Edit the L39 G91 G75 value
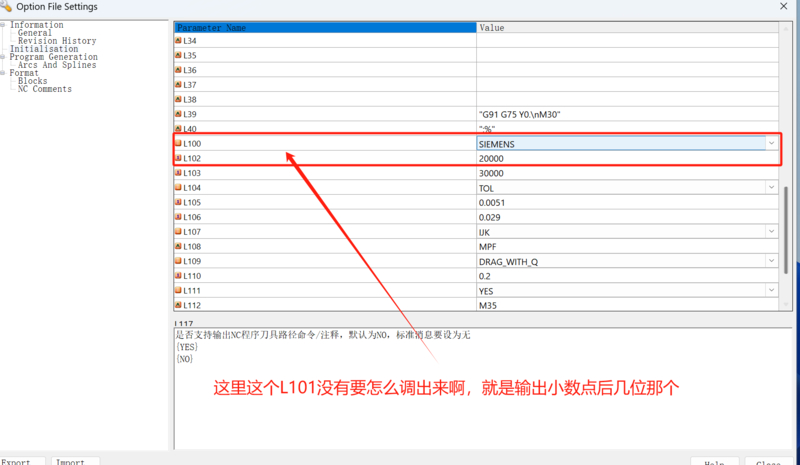 (628, 114)
